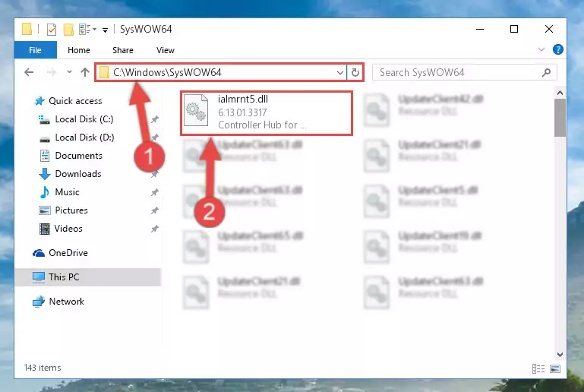Click the vertical scrollbar thumb

point(560,118)
